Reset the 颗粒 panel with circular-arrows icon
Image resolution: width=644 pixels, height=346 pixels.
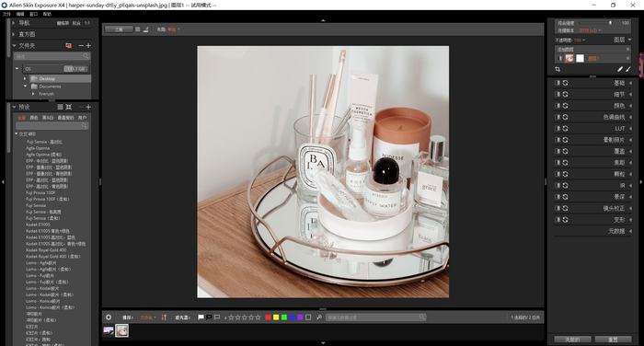click(x=566, y=174)
